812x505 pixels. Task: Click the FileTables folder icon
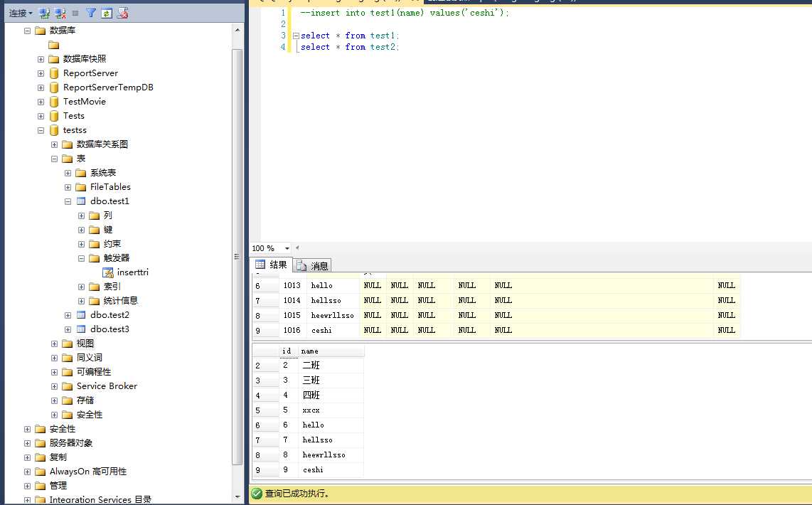pyautogui.click(x=81, y=187)
